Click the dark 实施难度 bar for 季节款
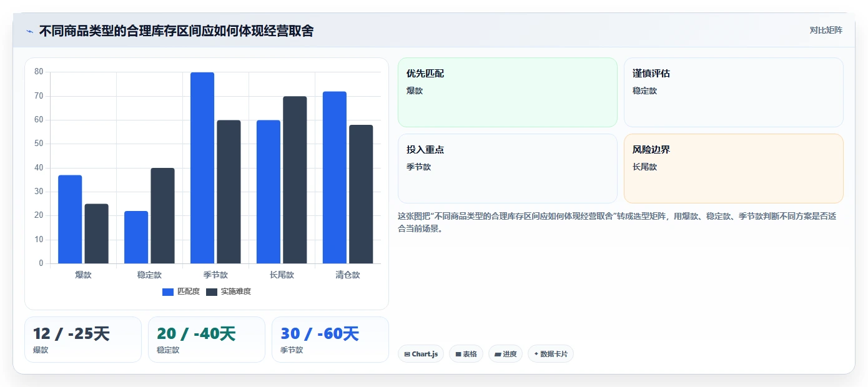 coord(229,192)
